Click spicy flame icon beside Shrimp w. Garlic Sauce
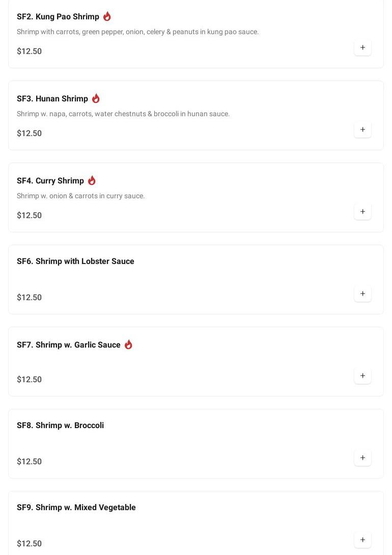Viewport: 392px width, 555px height. [x=128, y=345]
